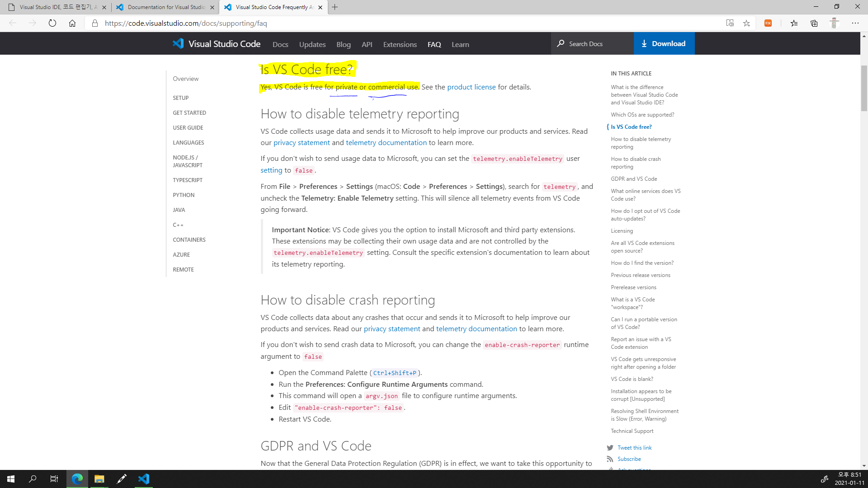Open File Explorer from taskbar
868x488 pixels.
click(x=99, y=479)
